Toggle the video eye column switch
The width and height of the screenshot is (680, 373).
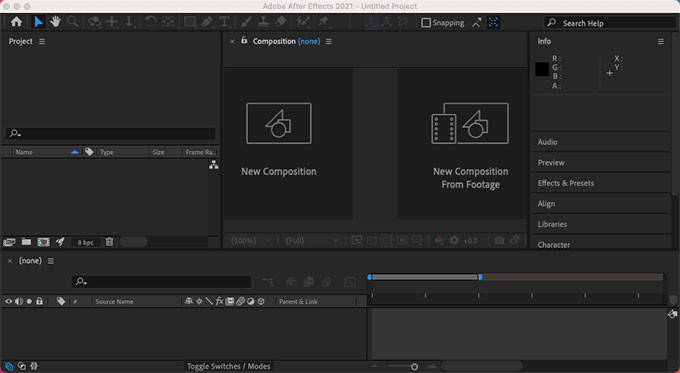[x=8, y=301]
